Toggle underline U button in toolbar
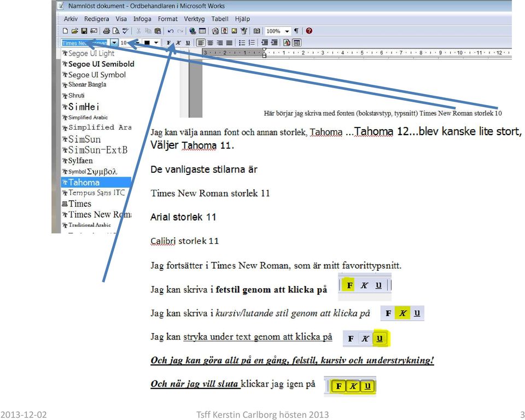This screenshot has height=420, width=525. click(188, 43)
